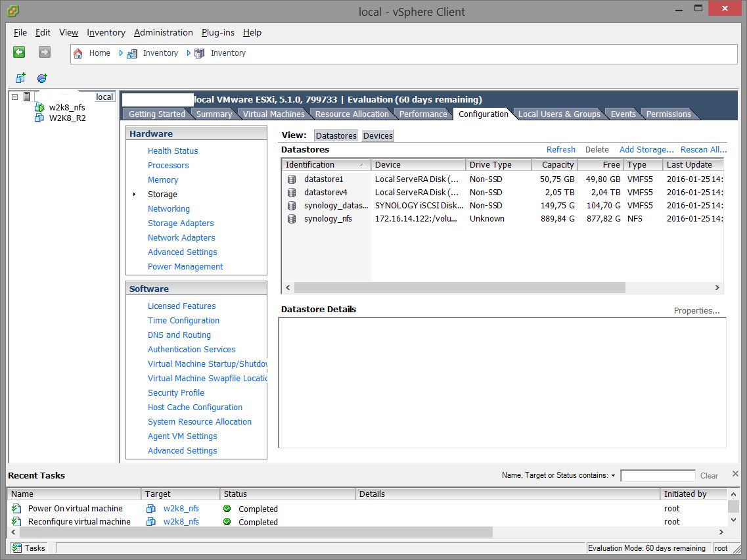The image size is (747, 560).
Task: Click the Clear filter button
Action: pyautogui.click(x=709, y=476)
